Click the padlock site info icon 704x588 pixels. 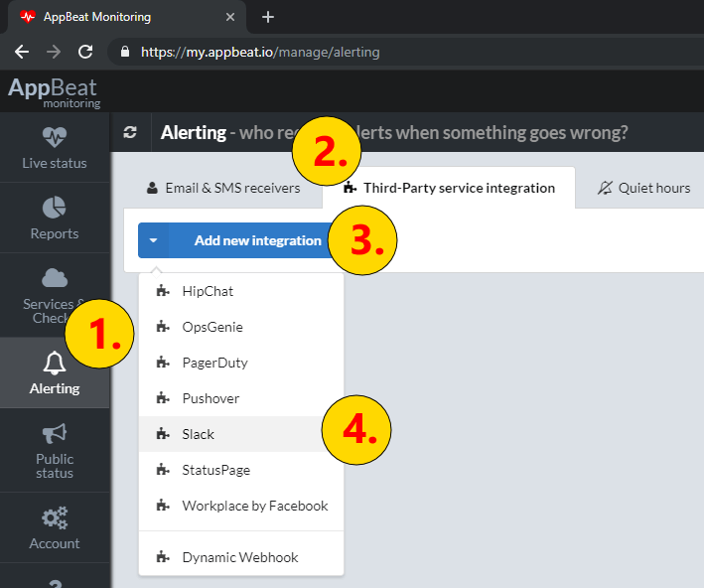click(125, 52)
